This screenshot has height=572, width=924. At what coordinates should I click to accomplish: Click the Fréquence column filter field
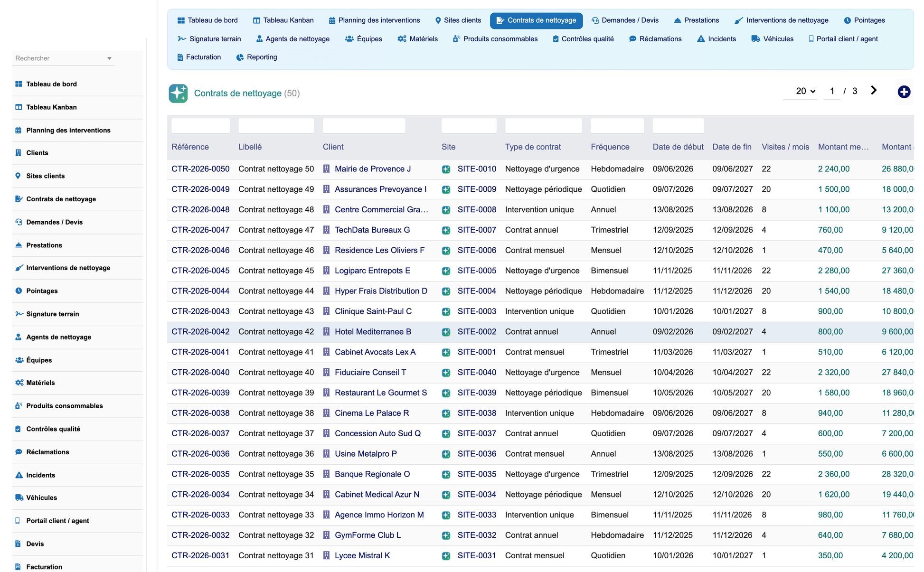[x=617, y=126]
